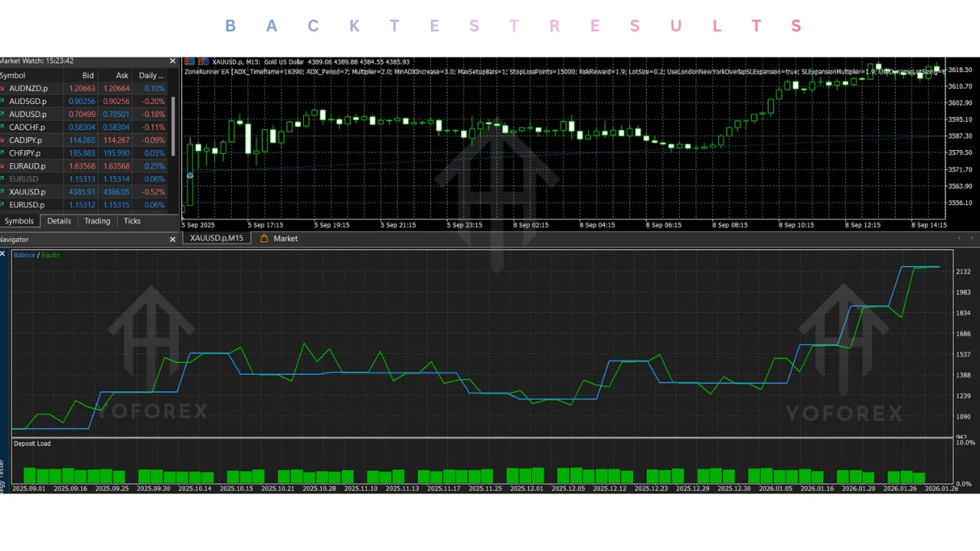Screen dimensions: 980x551
Task: Click the 5 Sep 2025 time axis label
Action: click(199, 225)
